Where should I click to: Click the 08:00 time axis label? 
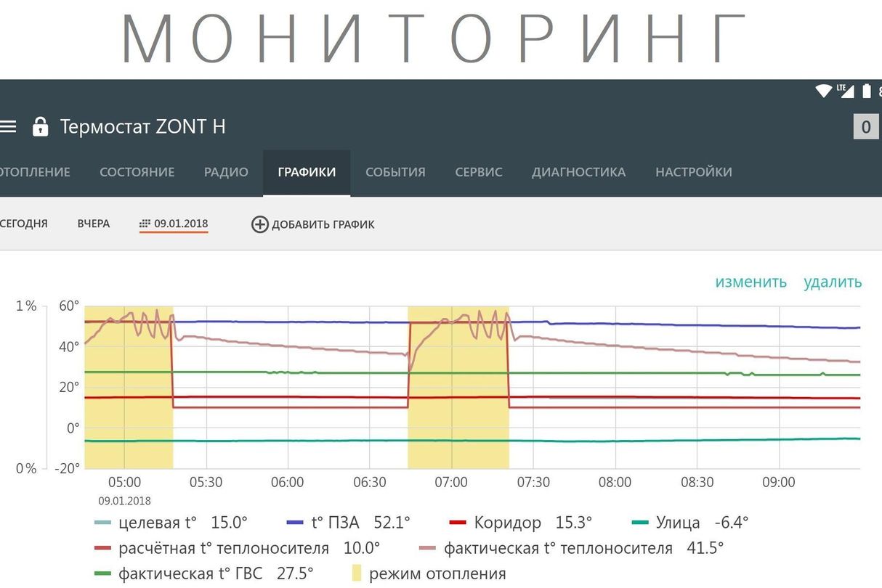coord(615,483)
